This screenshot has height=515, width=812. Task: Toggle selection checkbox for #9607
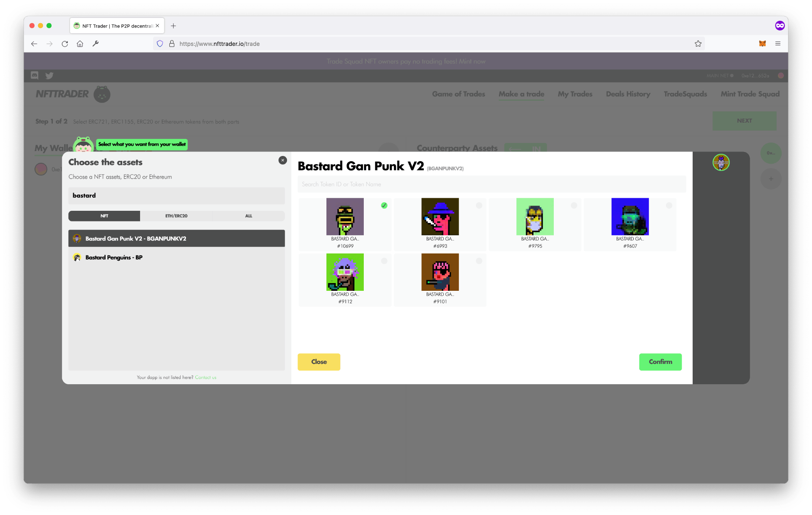(x=669, y=205)
